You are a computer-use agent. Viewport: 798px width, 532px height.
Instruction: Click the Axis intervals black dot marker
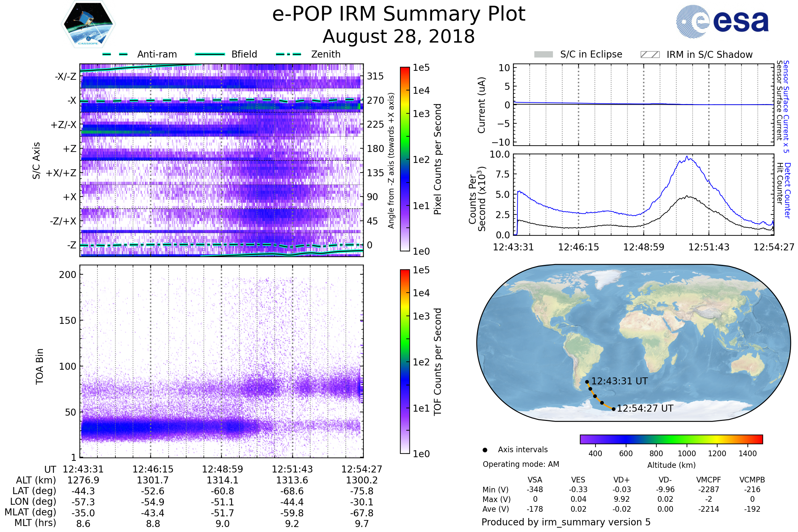pyautogui.click(x=485, y=450)
